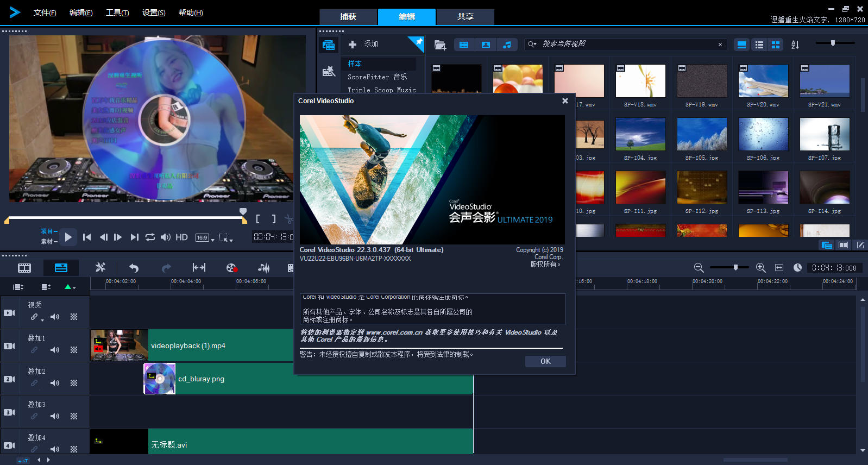Close the Corel VideoStudio About dialog

[565, 100]
